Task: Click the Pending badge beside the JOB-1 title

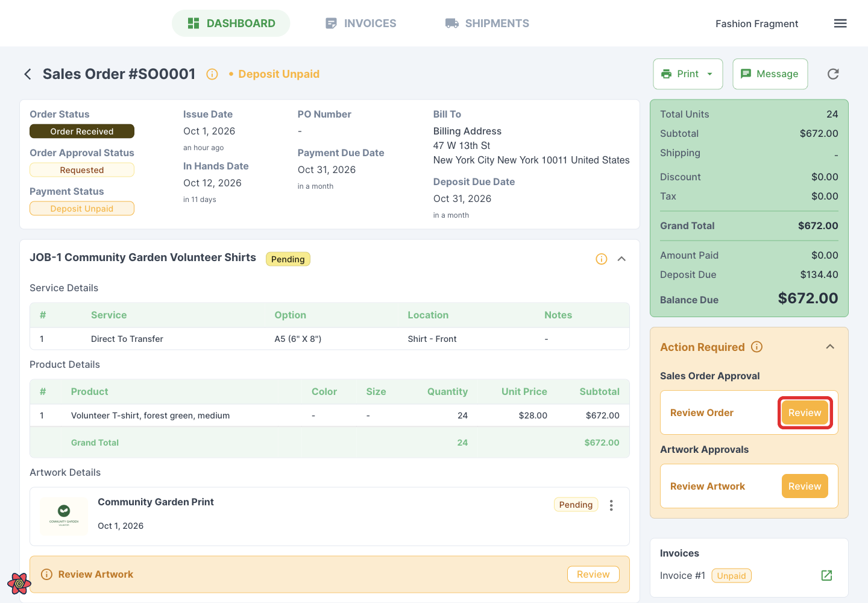Action: click(288, 259)
